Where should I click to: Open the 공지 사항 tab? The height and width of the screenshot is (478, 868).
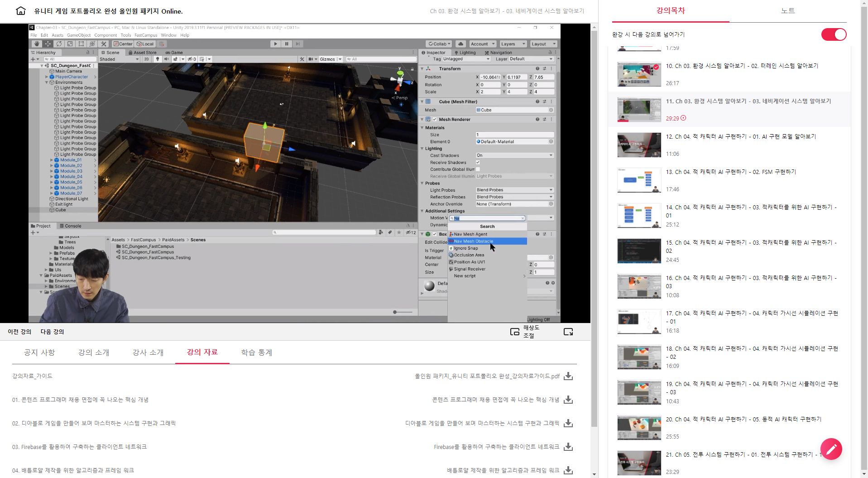[x=39, y=352]
